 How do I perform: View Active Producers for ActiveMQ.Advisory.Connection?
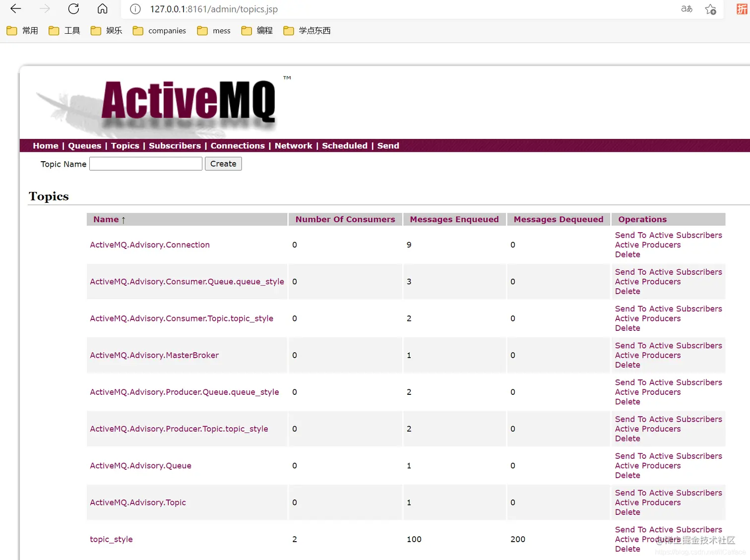coord(648,245)
